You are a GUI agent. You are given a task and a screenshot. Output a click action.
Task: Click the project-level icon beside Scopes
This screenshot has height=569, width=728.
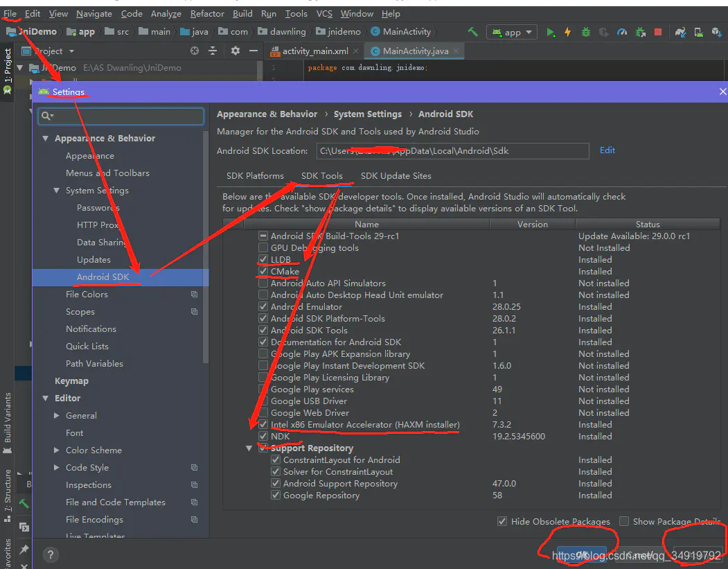click(195, 311)
